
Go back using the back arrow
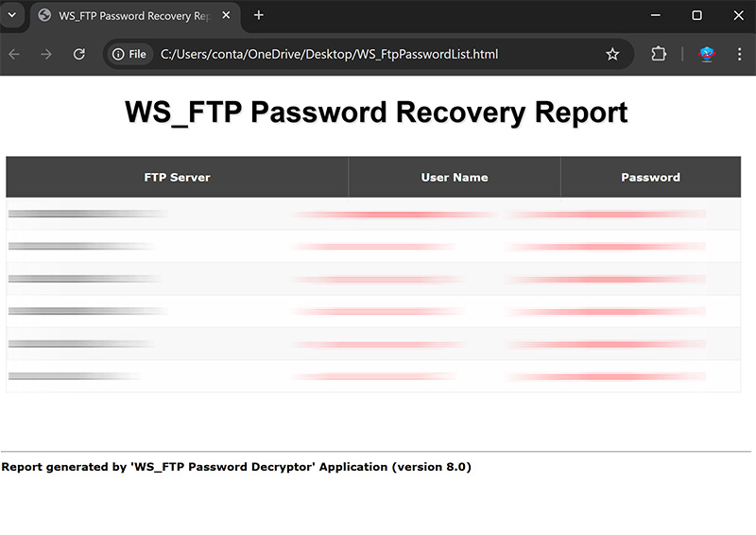(x=14, y=54)
